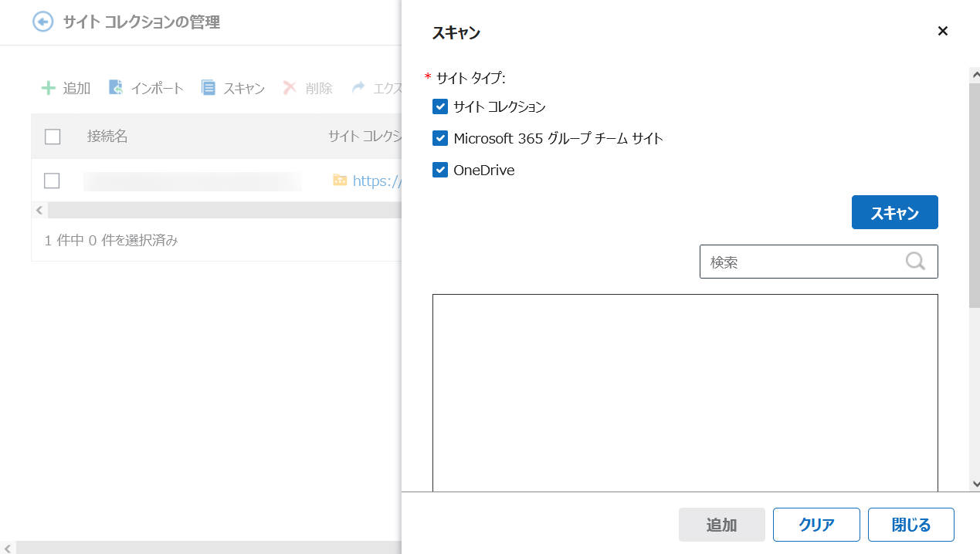Toggle Microsoft 365 グループ チーム サイト checkbox

coord(440,138)
